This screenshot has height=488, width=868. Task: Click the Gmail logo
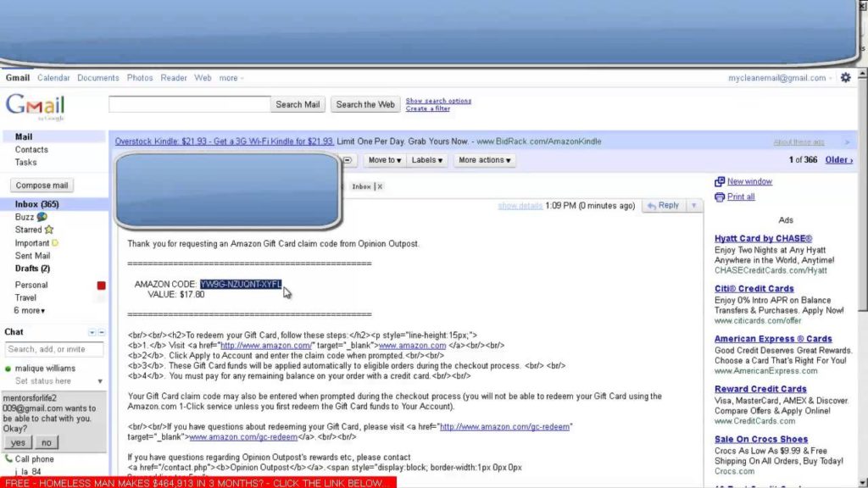(x=36, y=107)
